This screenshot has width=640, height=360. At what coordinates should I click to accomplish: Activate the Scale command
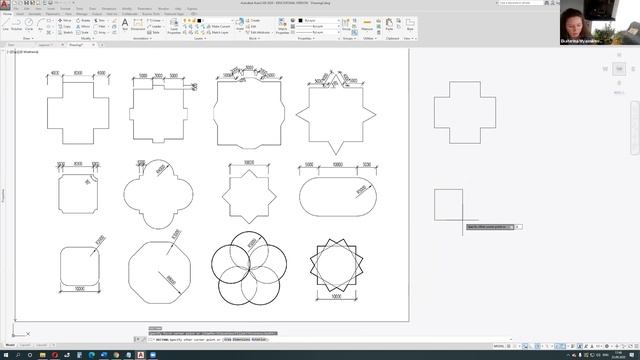point(82,32)
